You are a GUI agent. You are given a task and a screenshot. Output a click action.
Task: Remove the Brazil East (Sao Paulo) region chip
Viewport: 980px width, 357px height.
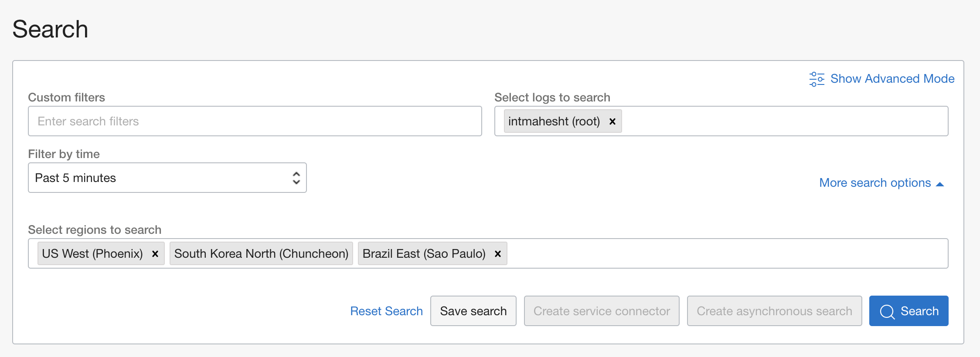click(497, 253)
